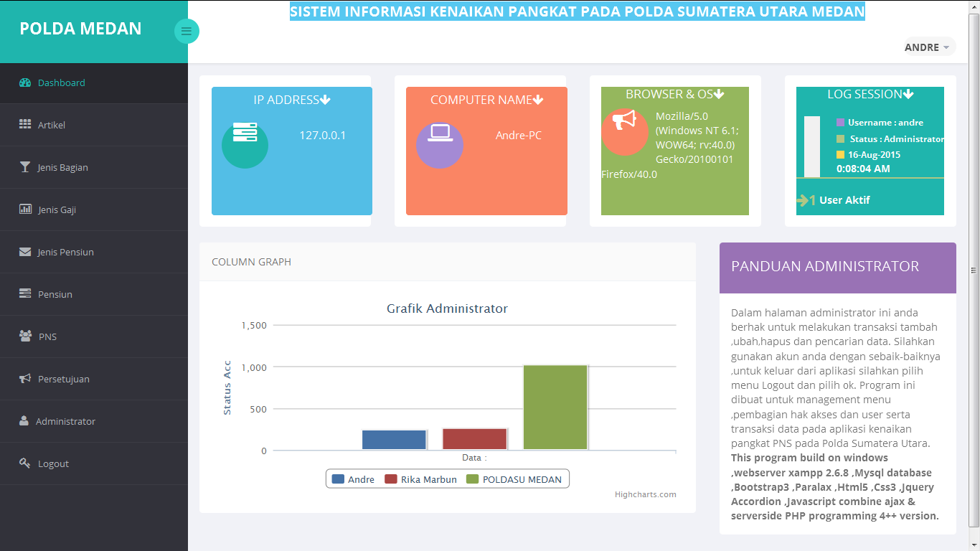Click the green POLDASU MEDAN chart bar
The image size is (980, 551).
(555, 407)
